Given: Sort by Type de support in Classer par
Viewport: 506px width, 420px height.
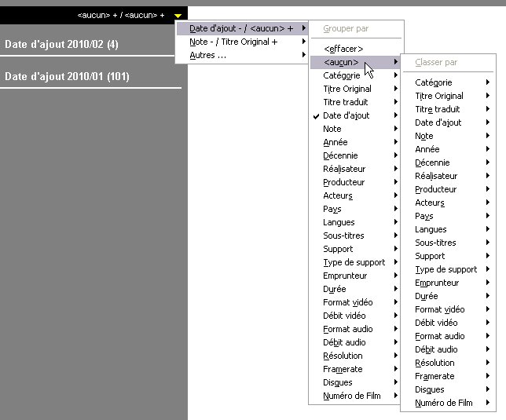Looking at the screenshot, I should coord(448,269).
